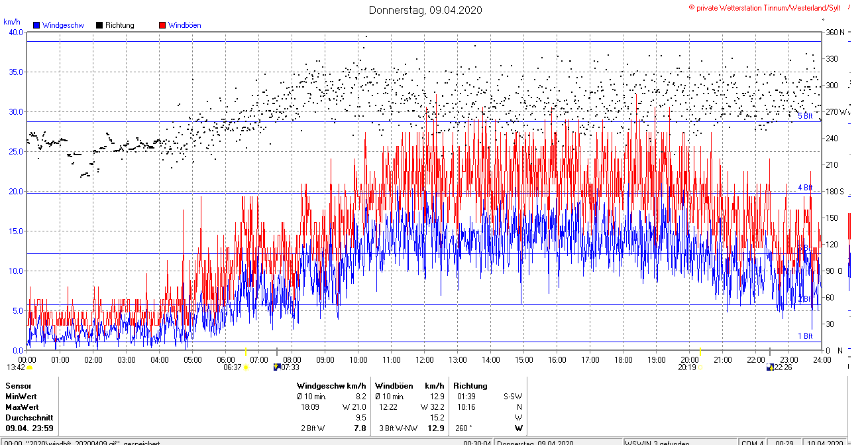
Task: Click the 10.04.2020 status bar date
Action: 825,443
